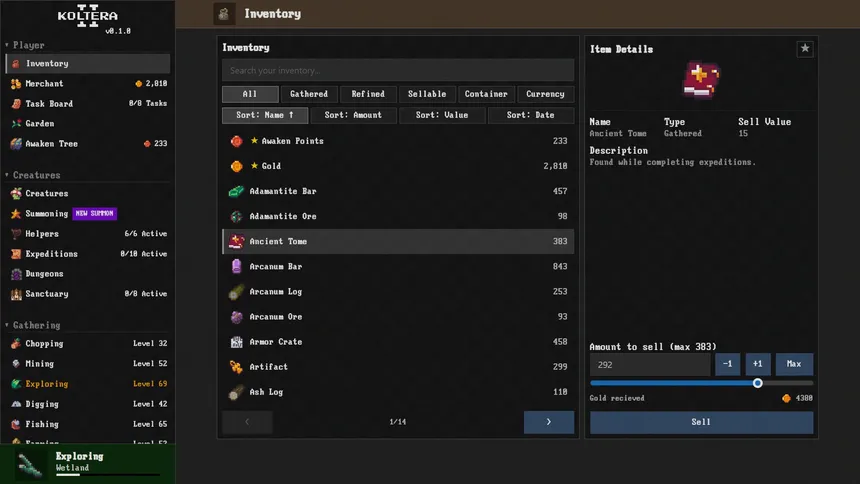Select the Gold inventory row

click(398, 166)
